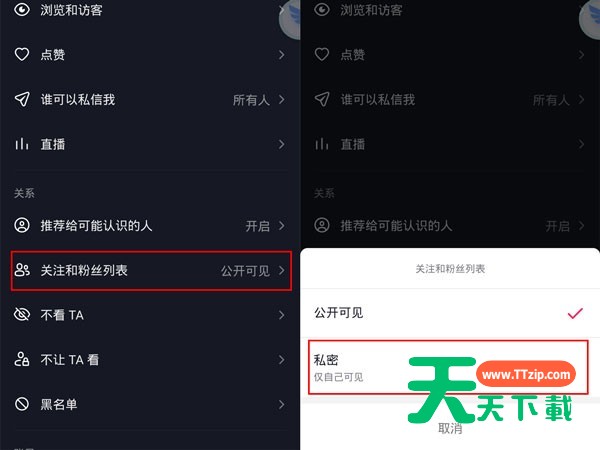The image size is (600, 450).
Task: Expand the 公开可见 chevron for 关注和粉丝列表
Action: point(282,271)
